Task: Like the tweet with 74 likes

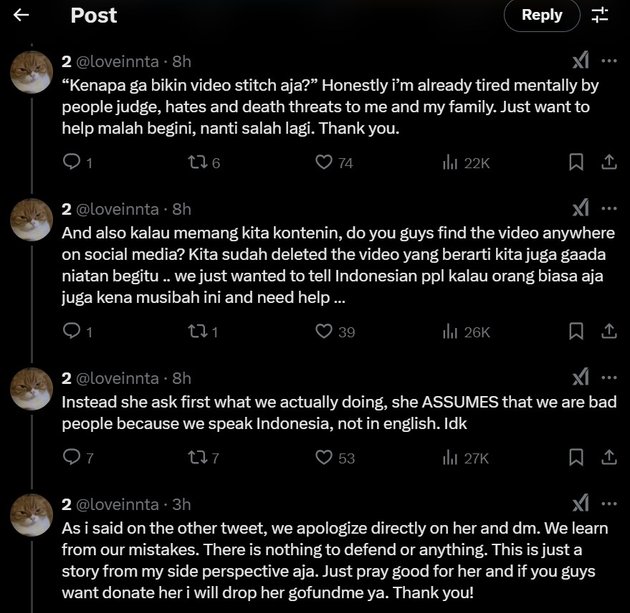Action: point(324,162)
